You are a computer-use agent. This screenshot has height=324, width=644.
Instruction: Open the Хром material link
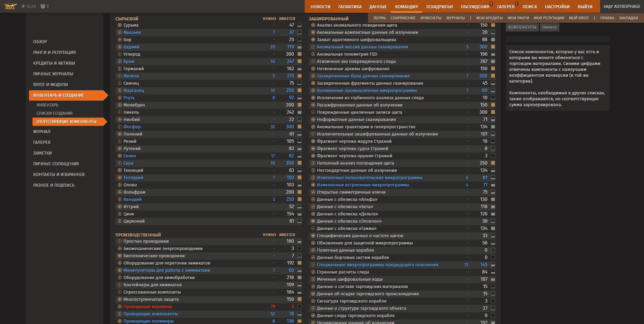coord(129,62)
